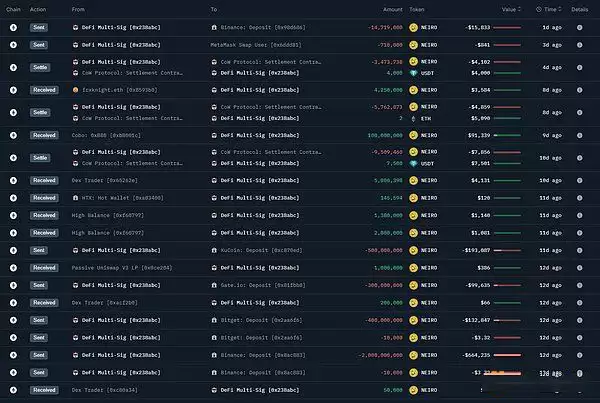
Task: Sort by Amount column header
Action: point(392,9)
